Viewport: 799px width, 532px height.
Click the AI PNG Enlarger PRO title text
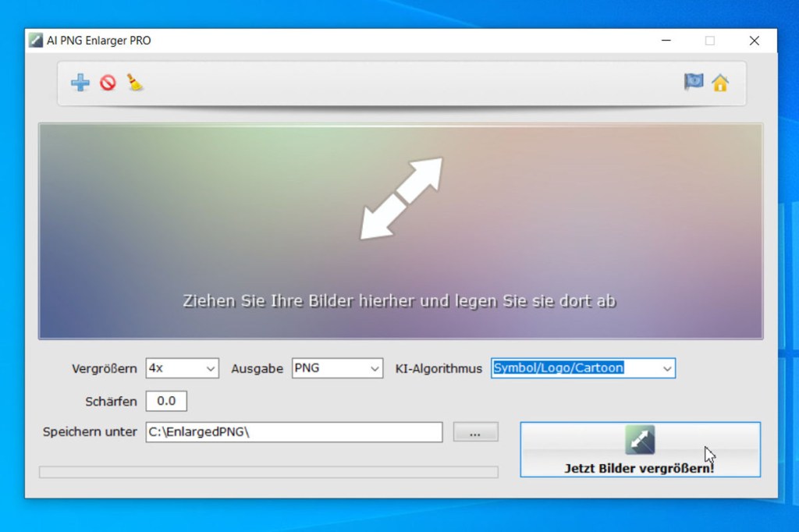(99, 41)
